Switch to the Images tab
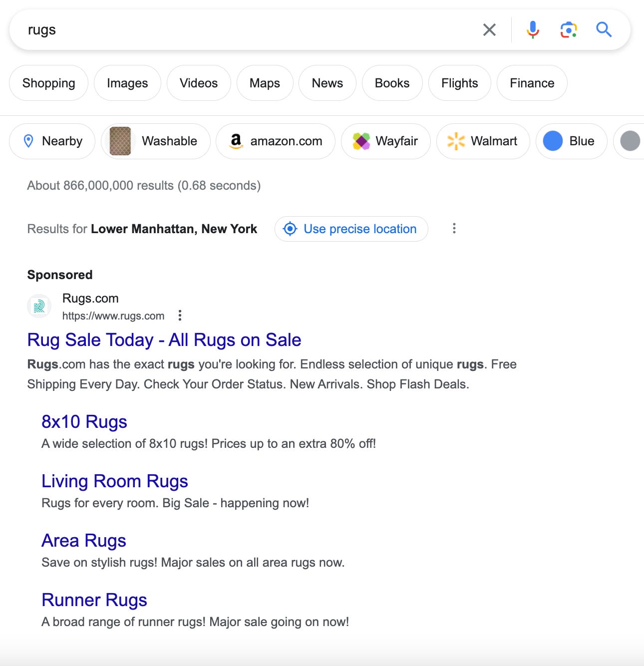The height and width of the screenshot is (666, 644). click(127, 83)
